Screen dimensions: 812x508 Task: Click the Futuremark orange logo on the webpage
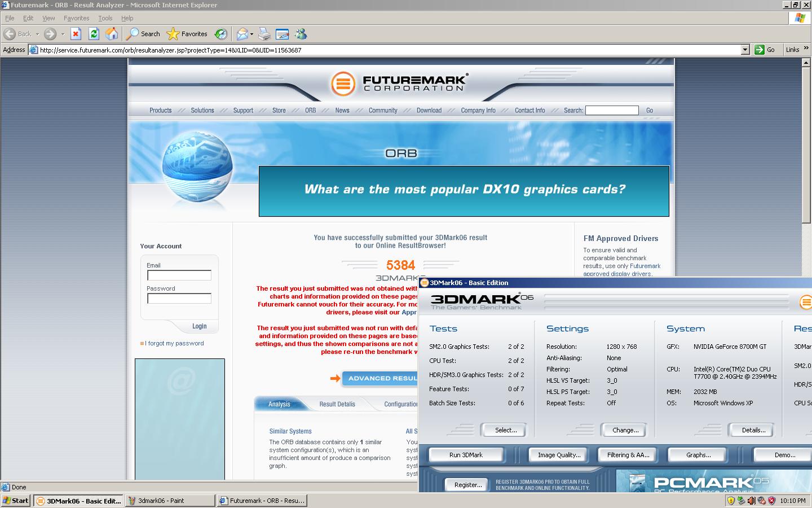[x=343, y=84]
